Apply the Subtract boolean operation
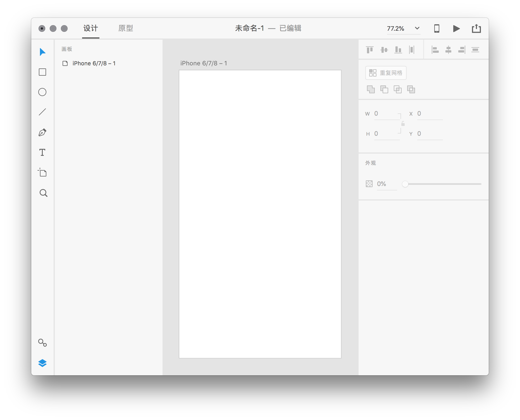This screenshot has height=420, width=520. (384, 89)
